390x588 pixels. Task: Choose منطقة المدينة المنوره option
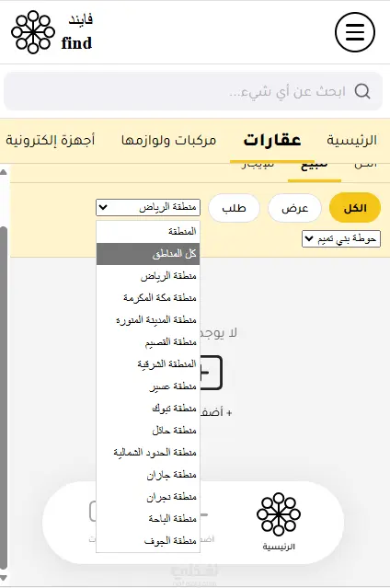click(148, 320)
